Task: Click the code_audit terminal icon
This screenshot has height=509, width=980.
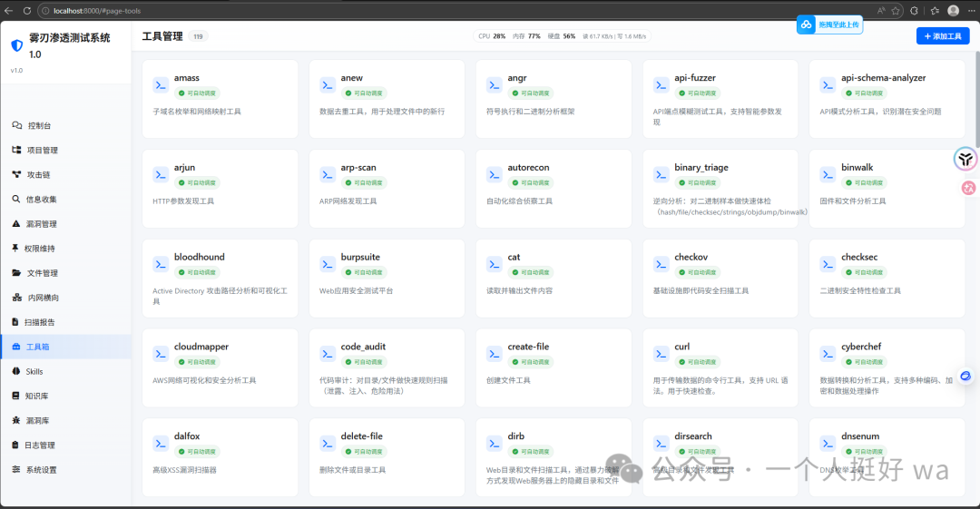Action: tap(328, 353)
